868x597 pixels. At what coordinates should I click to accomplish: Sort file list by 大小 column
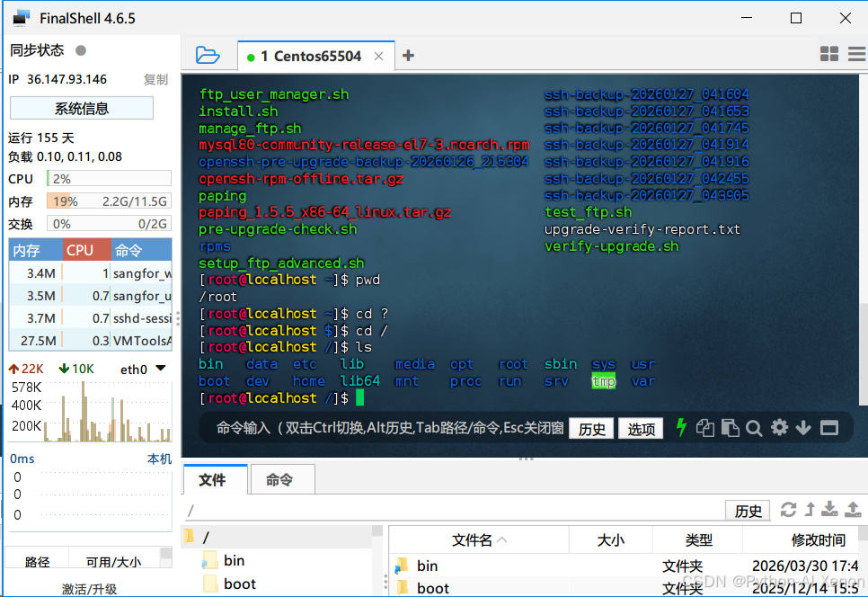click(x=611, y=540)
